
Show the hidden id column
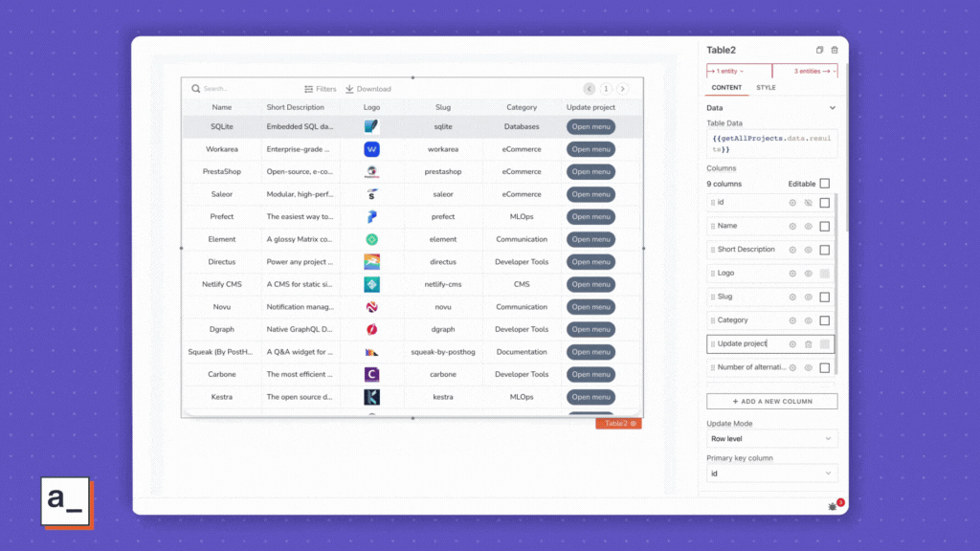click(809, 203)
